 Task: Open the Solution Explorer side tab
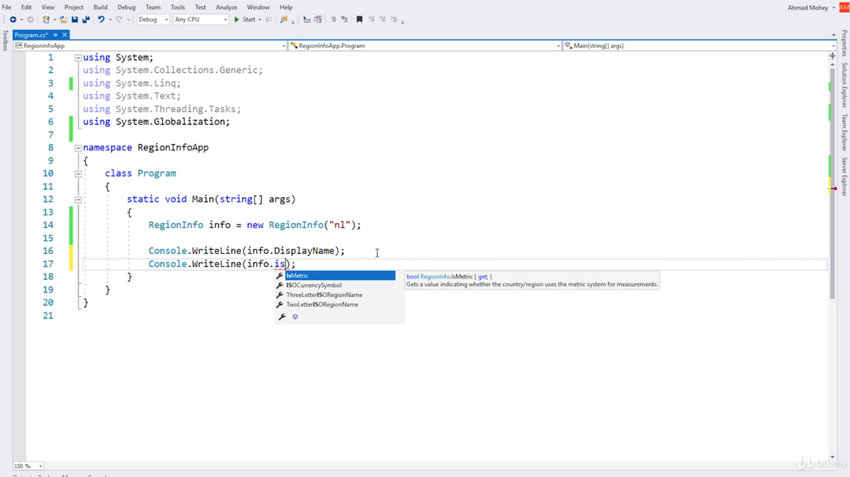844,85
